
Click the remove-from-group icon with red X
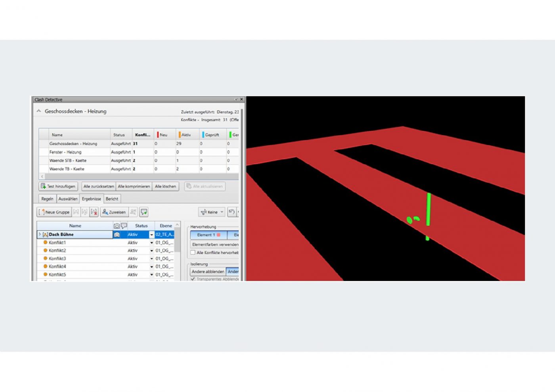coord(94,212)
